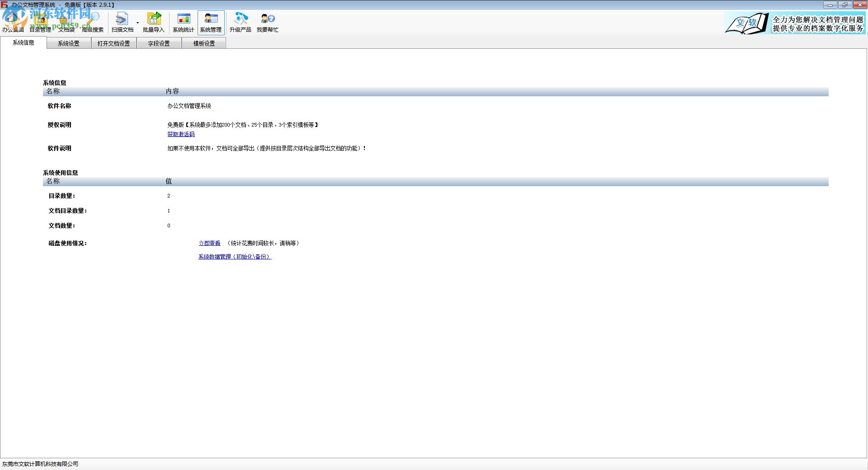Show the 系统统计 chart view
868x470 pixels.
pos(183,23)
